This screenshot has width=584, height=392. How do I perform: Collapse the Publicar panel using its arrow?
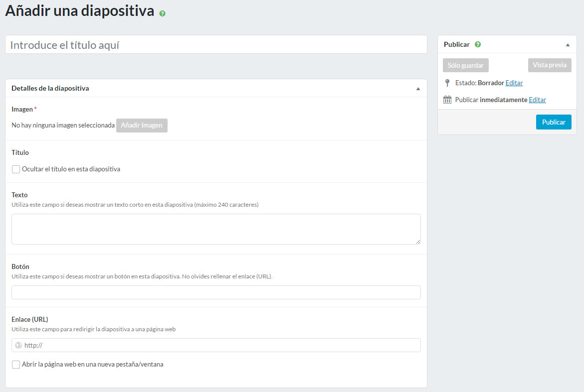568,45
